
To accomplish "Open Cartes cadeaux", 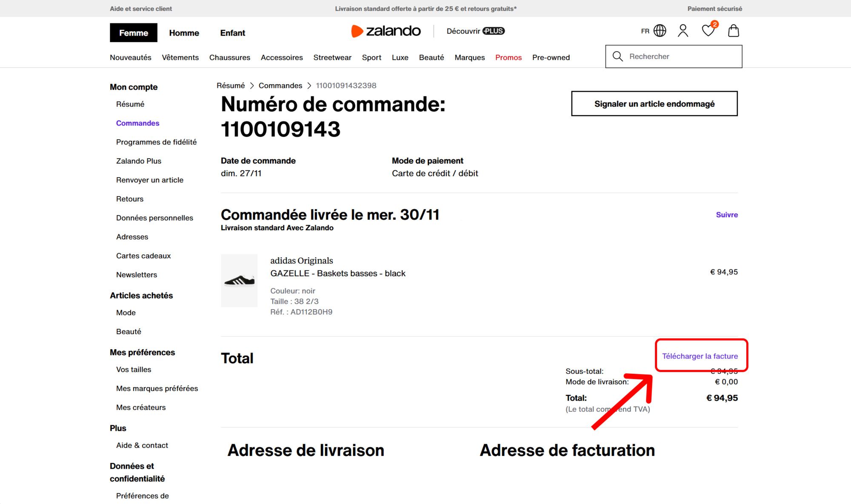I will click(x=143, y=256).
